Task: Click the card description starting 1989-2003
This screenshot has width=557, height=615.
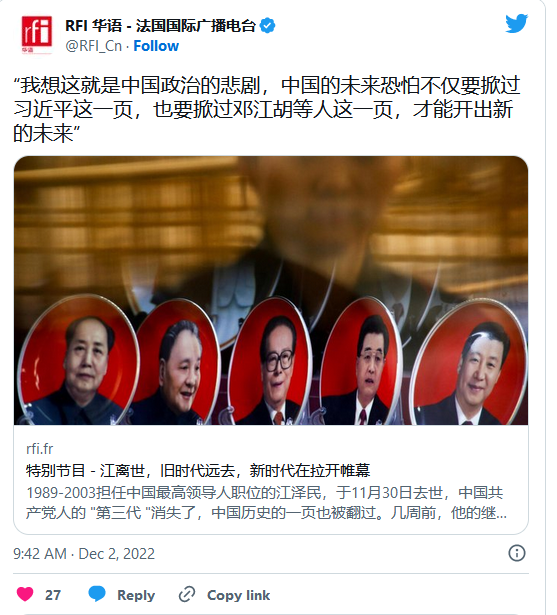Action: tap(266, 502)
